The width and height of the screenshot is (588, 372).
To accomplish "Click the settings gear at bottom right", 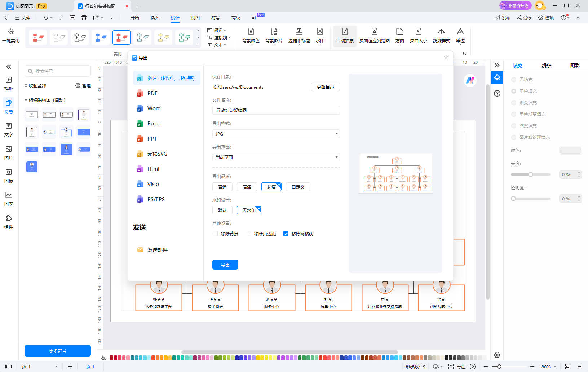I will [497, 355].
